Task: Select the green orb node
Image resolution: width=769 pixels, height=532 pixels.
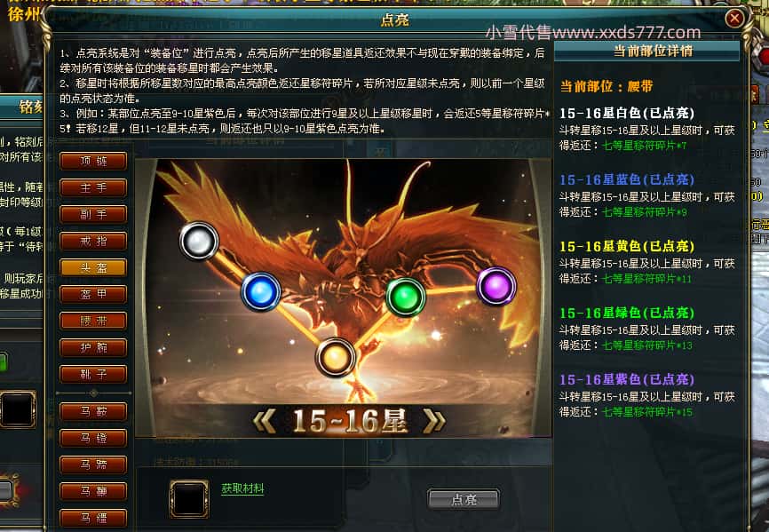Action: click(x=406, y=297)
